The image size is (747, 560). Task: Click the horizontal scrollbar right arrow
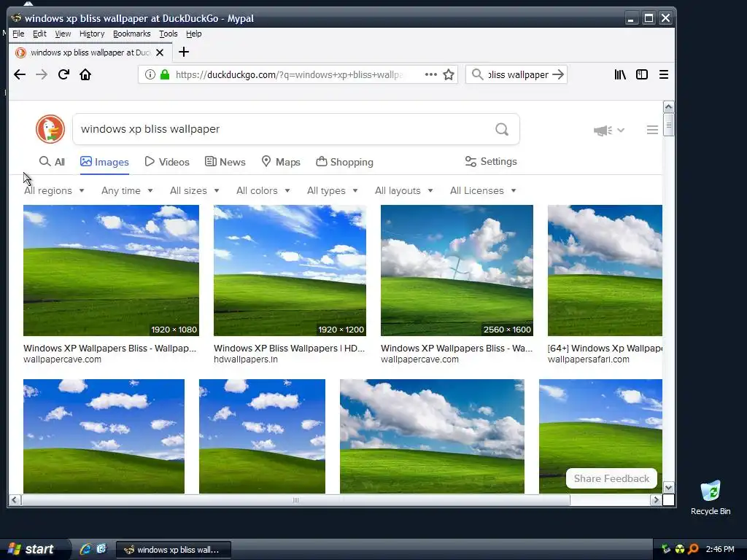click(656, 500)
